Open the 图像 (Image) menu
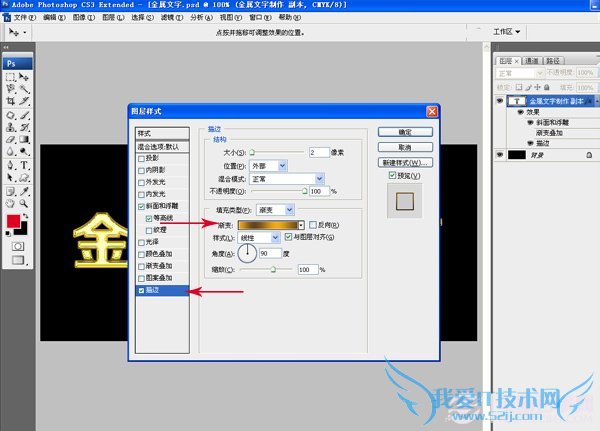Image resolution: width=600 pixels, height=431 pixels. [x=84, y=18]
